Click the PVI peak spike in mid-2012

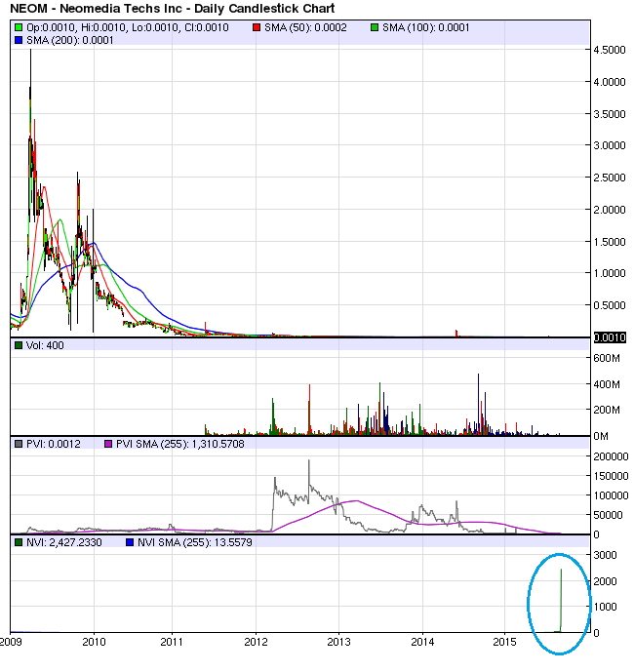309,474
